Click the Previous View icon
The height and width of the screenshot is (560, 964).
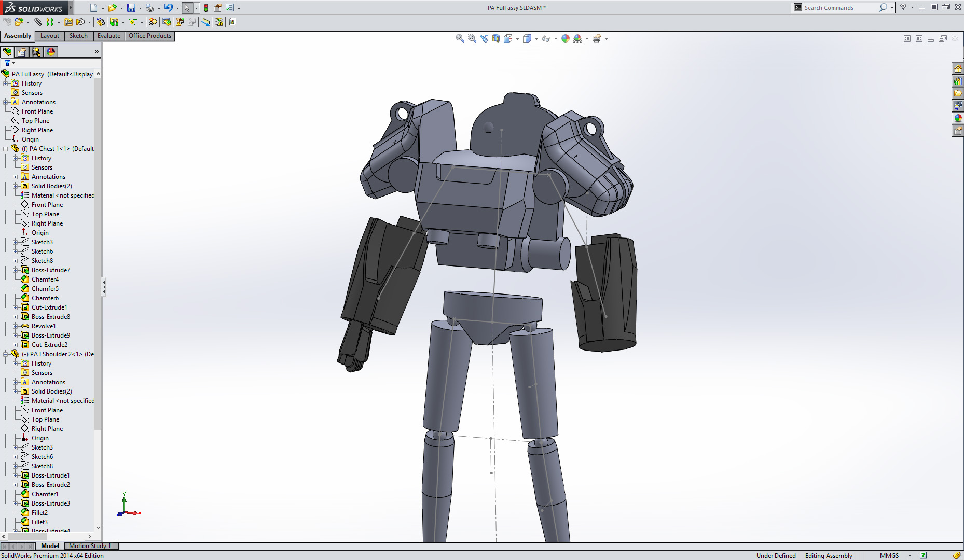[x=484, y=38]
